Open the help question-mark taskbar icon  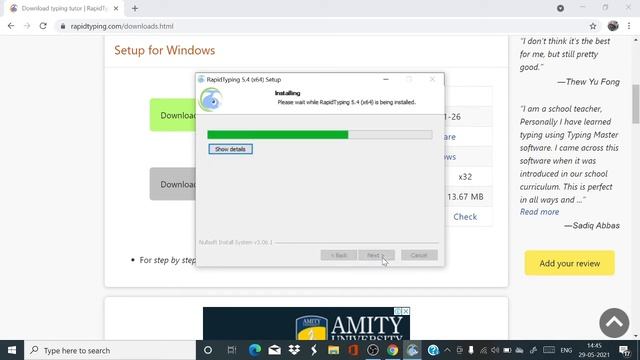point(433,350)
